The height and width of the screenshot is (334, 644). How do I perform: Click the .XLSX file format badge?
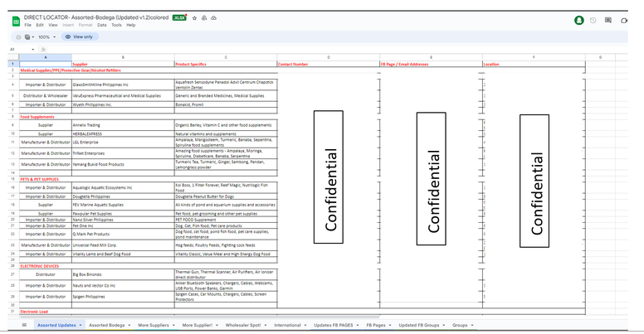(x=179, y=17)
